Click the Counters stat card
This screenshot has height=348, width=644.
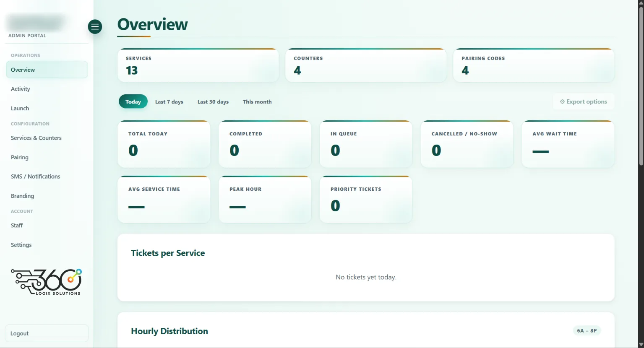[366, 65]
